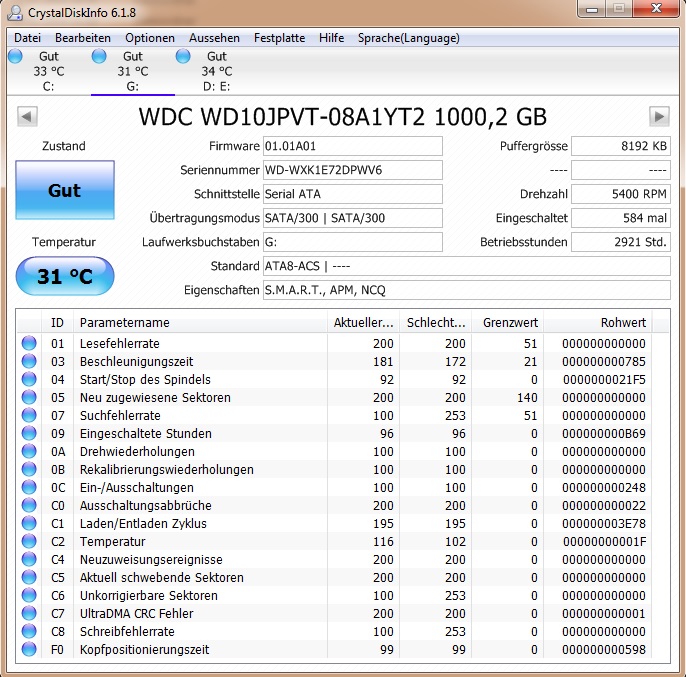The width and height of the screenshot is (686, 677).
Task: Click raw value 0000000021F5
Action: click(604, 379)
